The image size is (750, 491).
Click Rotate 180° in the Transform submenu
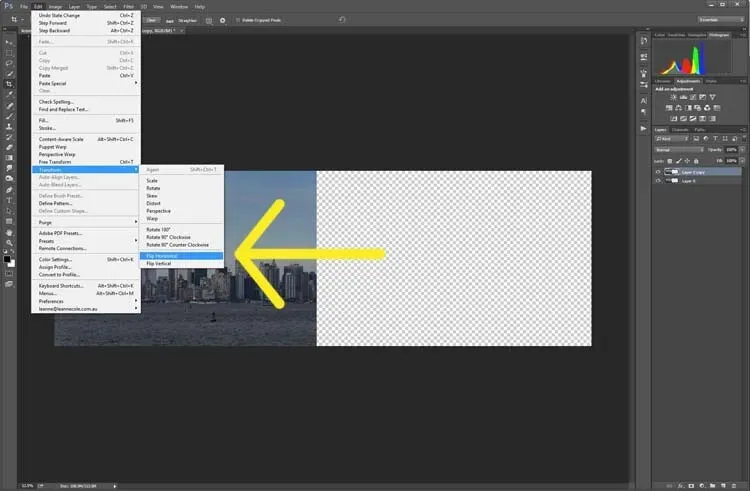pyautogui.click(x=160, y=229)
